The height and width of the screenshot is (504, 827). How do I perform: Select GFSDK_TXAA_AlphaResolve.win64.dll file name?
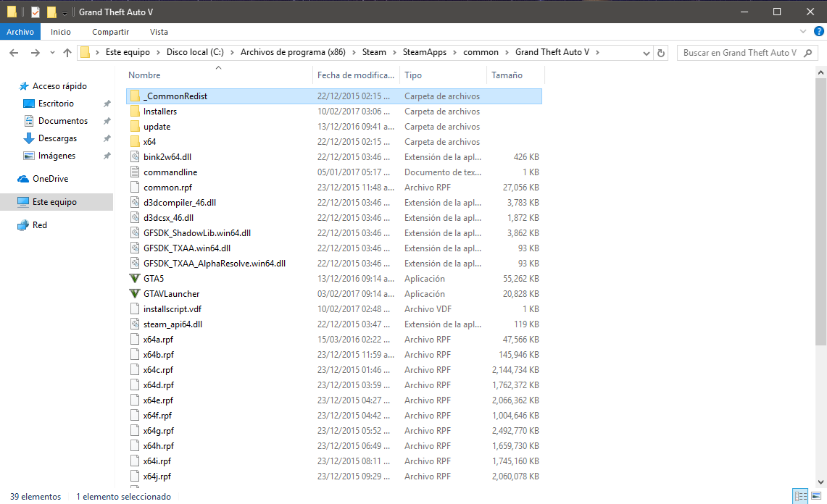[x=214, y=264]
